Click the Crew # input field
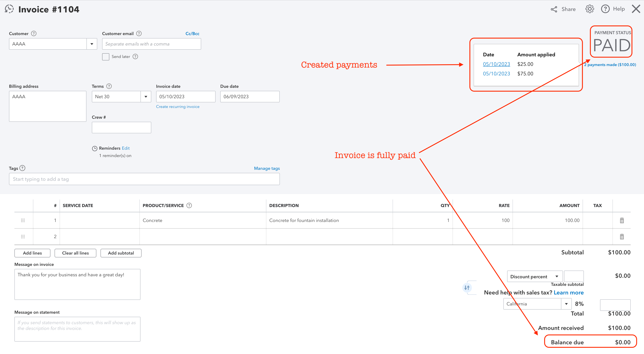 click(x=121, y=128)
